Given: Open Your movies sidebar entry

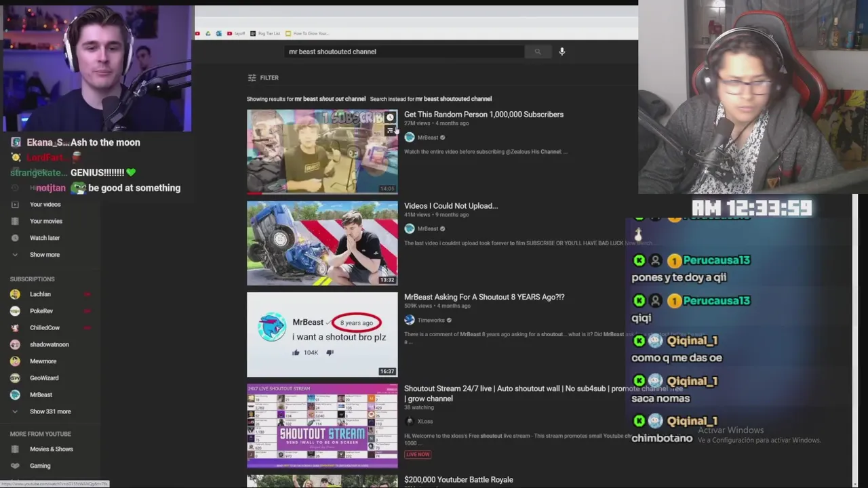Looking at the screenshot, I should coord(46,221).
